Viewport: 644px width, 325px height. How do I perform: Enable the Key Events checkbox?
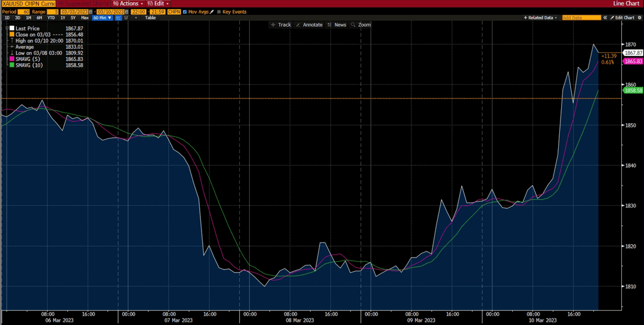point(219,12)
